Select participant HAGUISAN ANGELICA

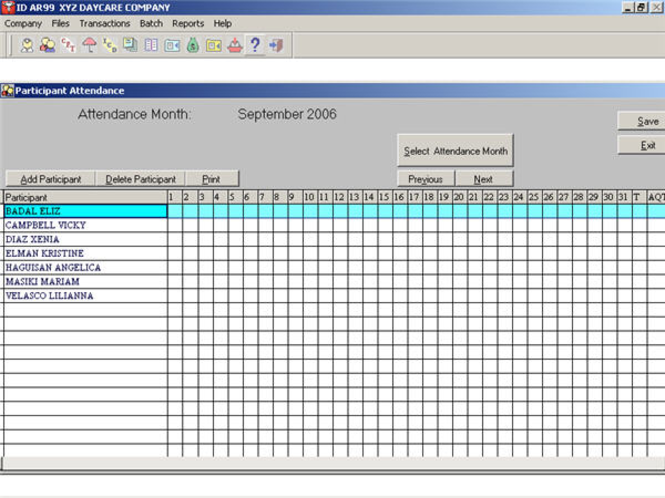[86, 267]
